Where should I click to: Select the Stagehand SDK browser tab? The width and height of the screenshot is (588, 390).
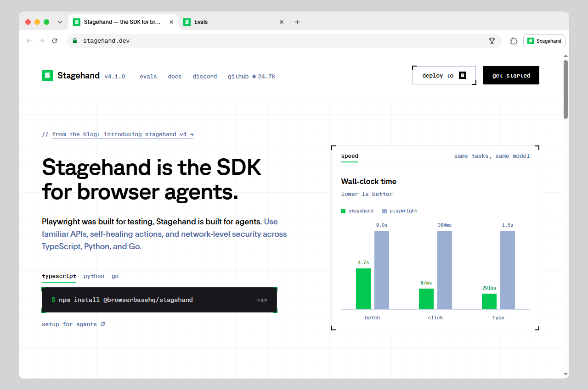123,22
